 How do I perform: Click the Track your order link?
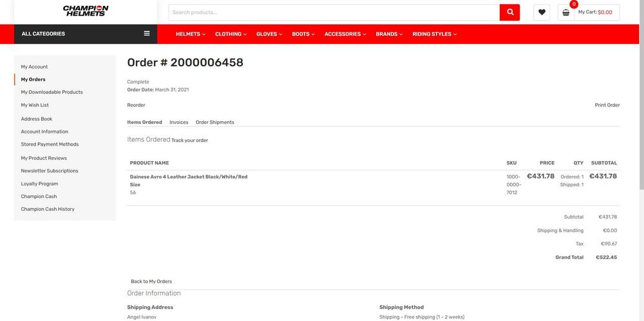(x=190, y=141)
